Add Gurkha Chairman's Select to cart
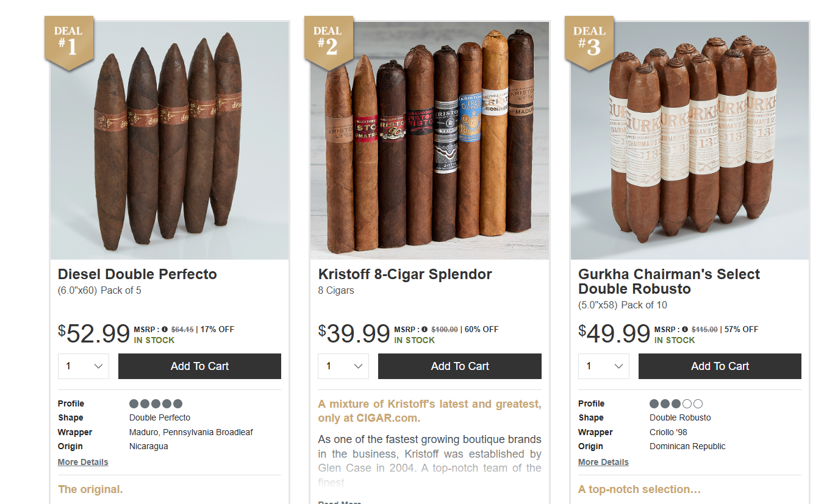Image resolution: width=824 pixels, height=504 pixels. click(720, 366)
